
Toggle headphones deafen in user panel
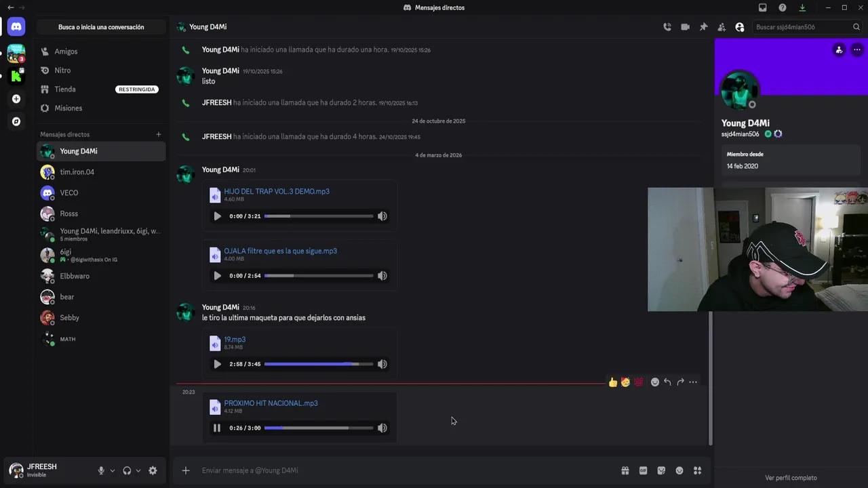point(127,470)
